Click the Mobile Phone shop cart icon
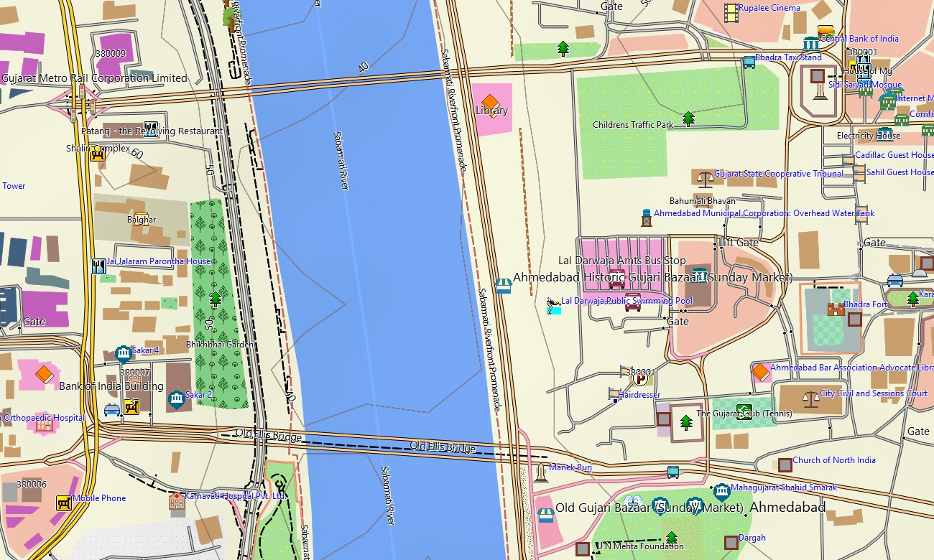Screen dimensions: 934x560 click(63, 503)
